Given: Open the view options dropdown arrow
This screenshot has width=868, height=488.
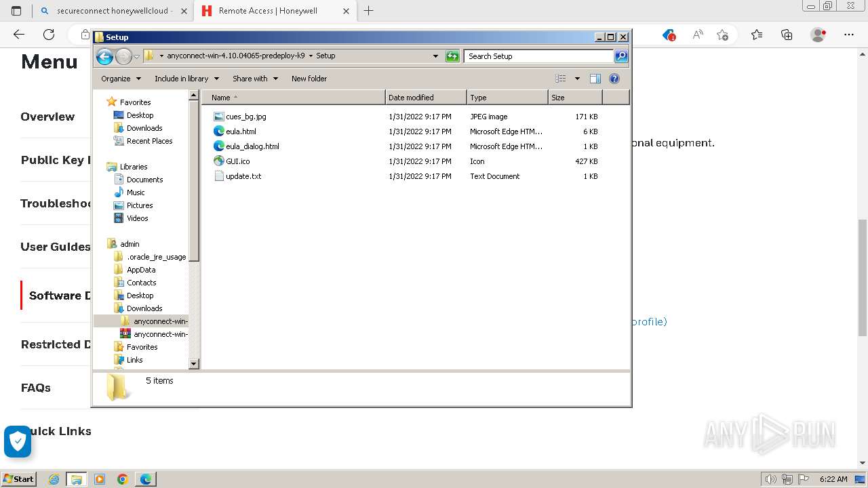Looking at the screenshot, I should tap(577, 79).
